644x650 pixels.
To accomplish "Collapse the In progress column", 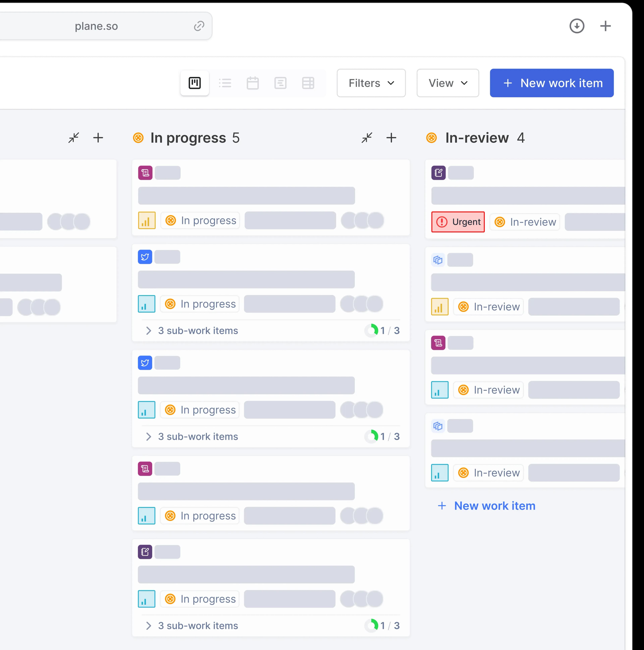I will click(x=367, y=138).
